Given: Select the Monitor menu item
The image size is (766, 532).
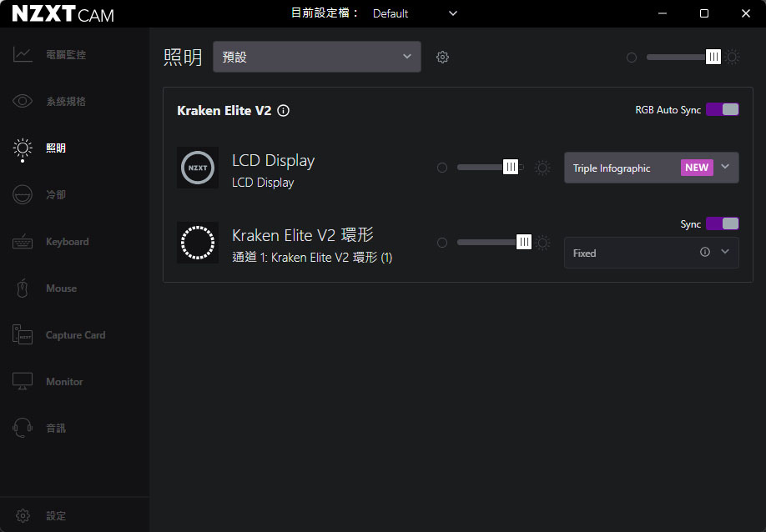Looking at the screenshot, I should tap(64, 382).
